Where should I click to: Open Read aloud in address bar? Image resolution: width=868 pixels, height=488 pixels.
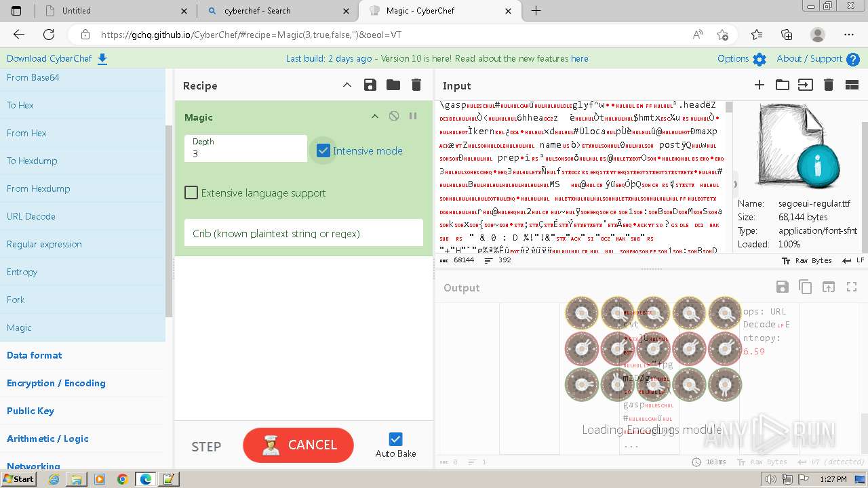[x=698, y=35]
